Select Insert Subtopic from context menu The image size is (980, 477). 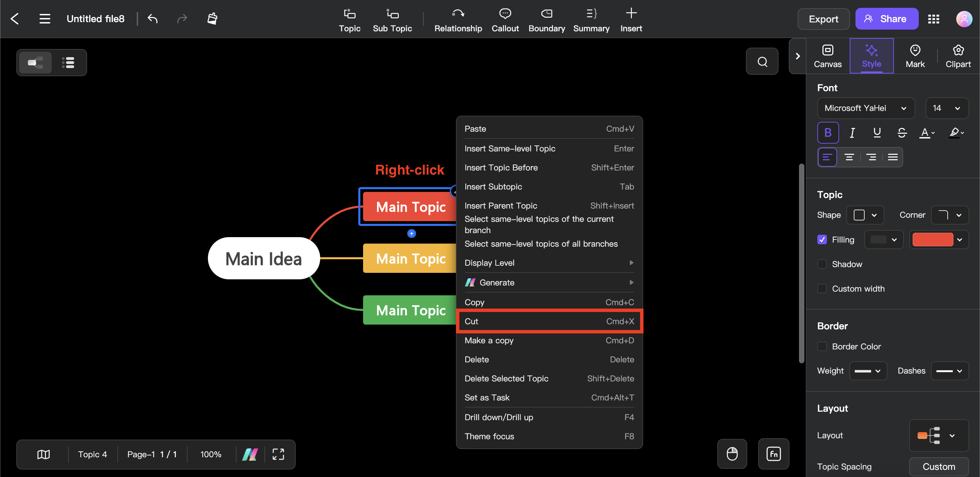[493, 186]
